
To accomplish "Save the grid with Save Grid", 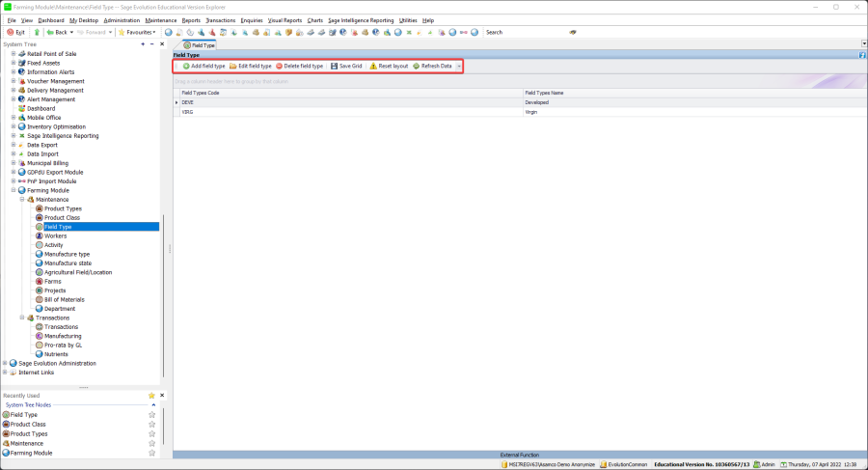I will [x=346, y=66].
